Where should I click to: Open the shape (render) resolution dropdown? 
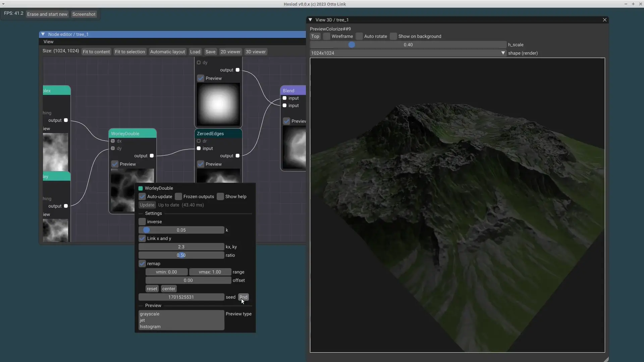[503, 53]
